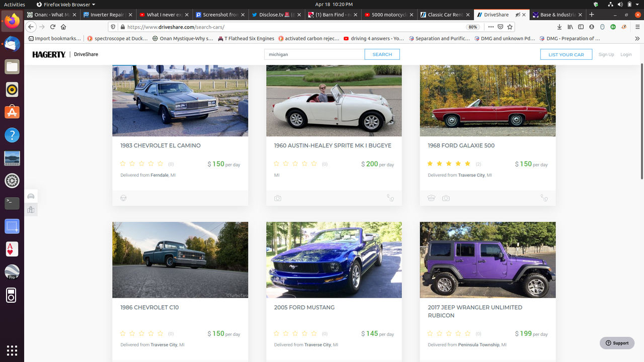Viewport: 644px width, 362px height.
Task: Click the 80% zoom level indicator
Action: 472,27
